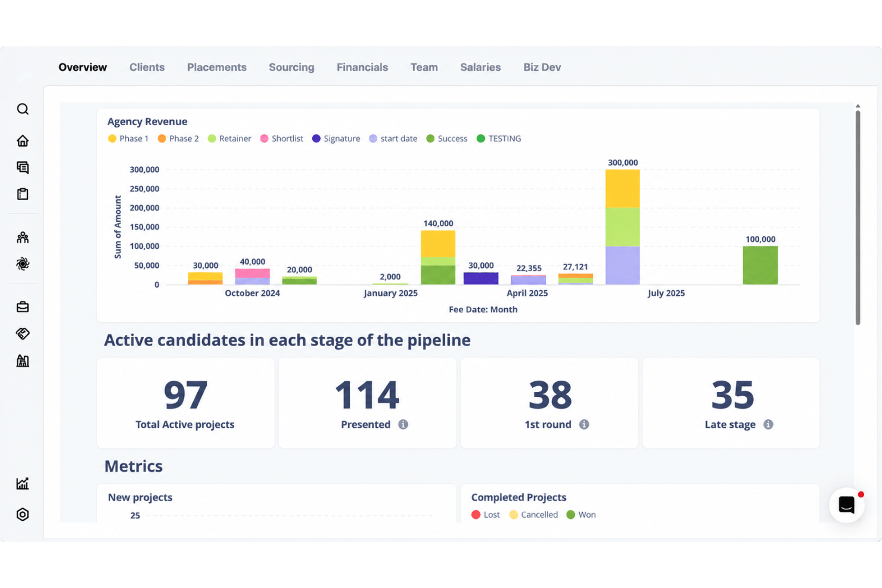This screenshot has width=882, height=588.
Task: Click the Metrics section heading
Action: (x=133, y=466)
